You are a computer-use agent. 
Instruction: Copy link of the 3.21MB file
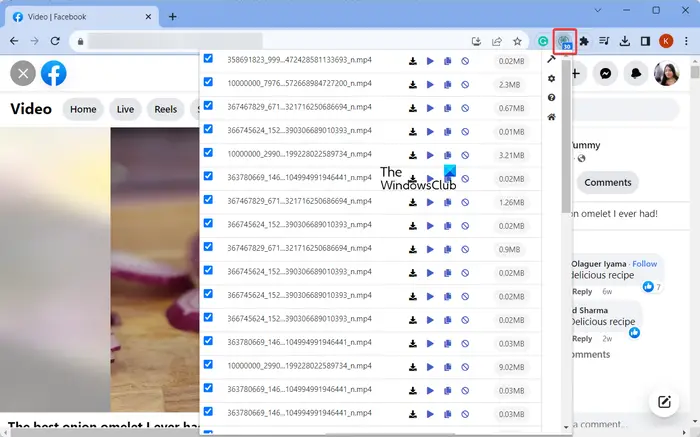[x=447, y=155]
